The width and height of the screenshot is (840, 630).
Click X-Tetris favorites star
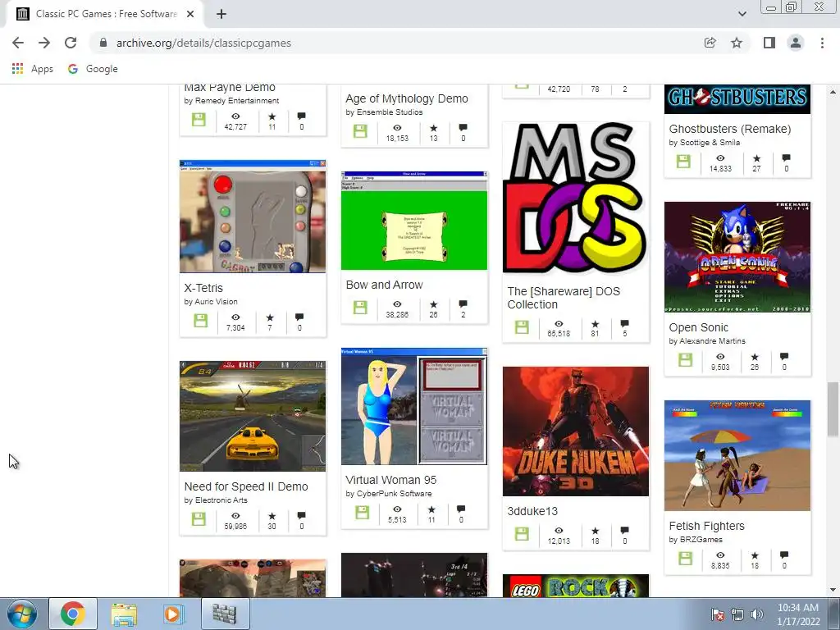269,317
